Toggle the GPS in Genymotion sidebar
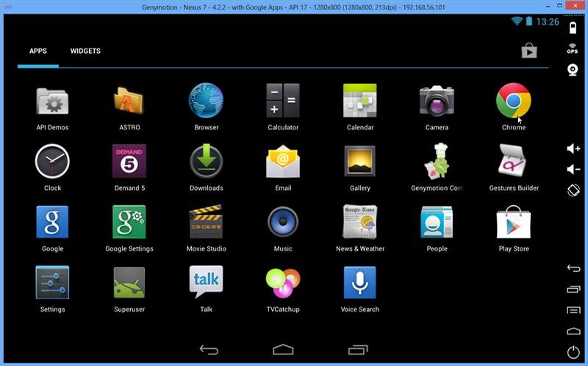The height and width of the screenshot is (366, 588). [573, 49]
